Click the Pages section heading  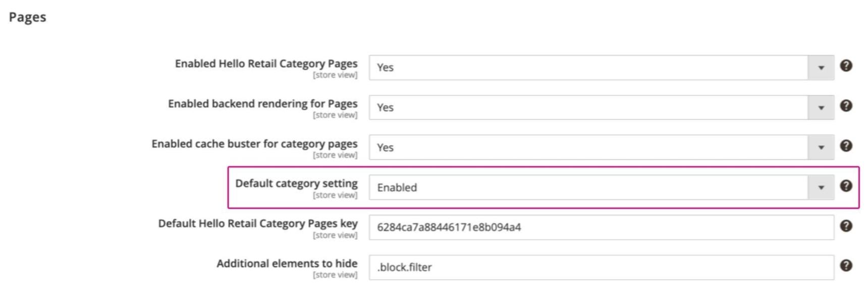28,17
